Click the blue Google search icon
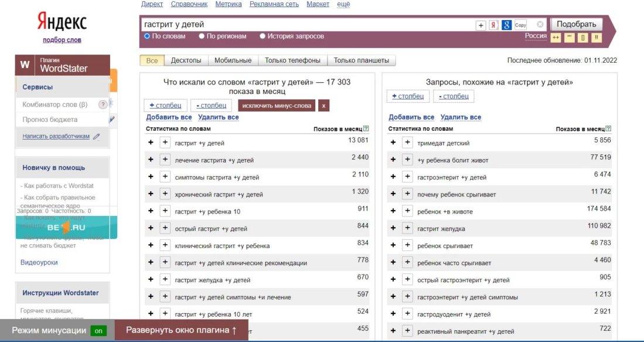The width and height of the screenshot is (644, 342). 506,25
